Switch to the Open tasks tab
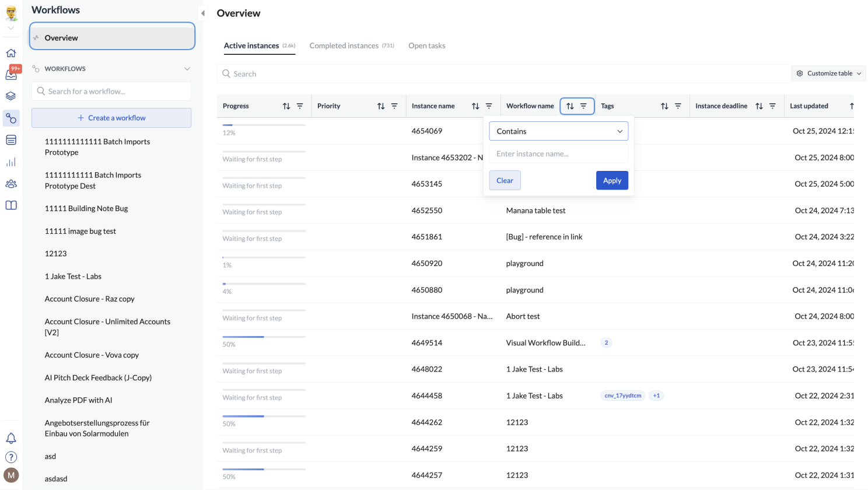This screenshot has height=490, width=868. point(427,45)
